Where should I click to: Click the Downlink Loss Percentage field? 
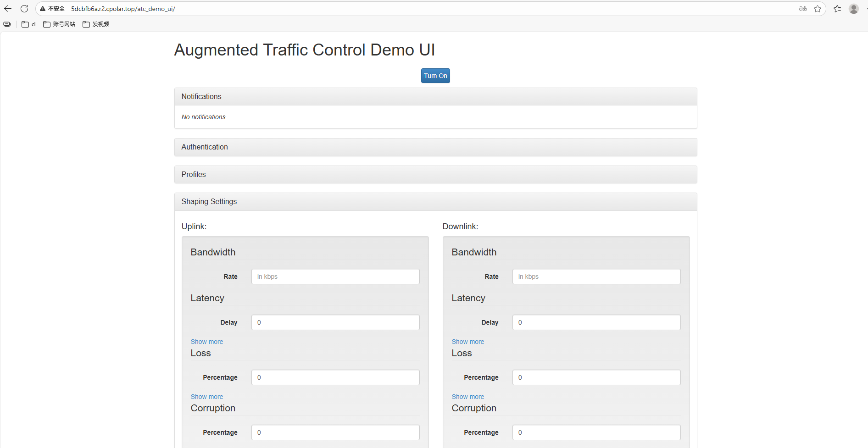coord(596,377)
